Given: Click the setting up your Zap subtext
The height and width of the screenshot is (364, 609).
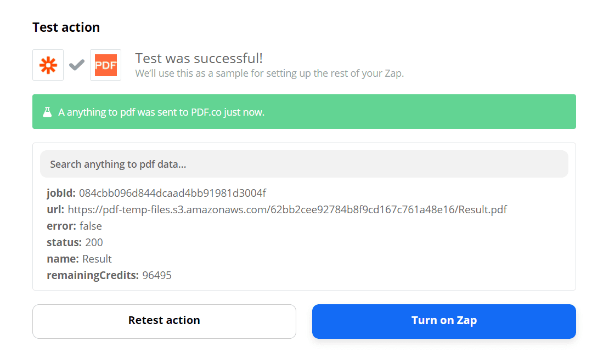Looking at the screenshot, I should point(270,73).
